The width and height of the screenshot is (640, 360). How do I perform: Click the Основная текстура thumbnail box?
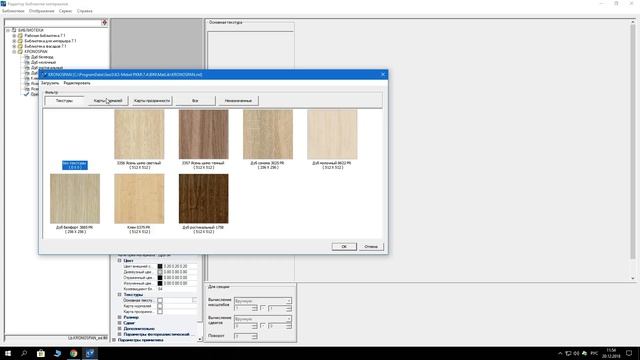[160, 300]
